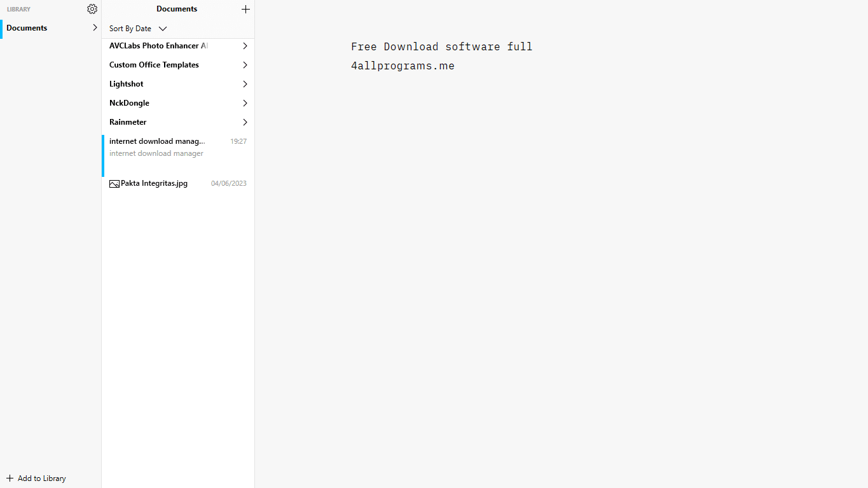Viewport: 868px width, 488px height.
Task: Open the Custom Office Templates folder
Action: coord(154,65)
